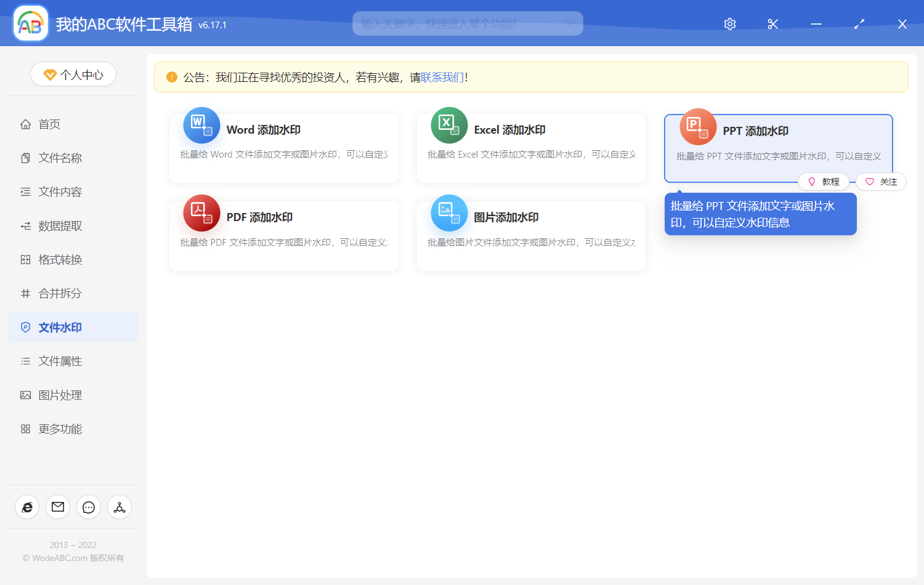Open the chat message bubble icon
This screenshot has width=924, height=585.
[89, 507]
